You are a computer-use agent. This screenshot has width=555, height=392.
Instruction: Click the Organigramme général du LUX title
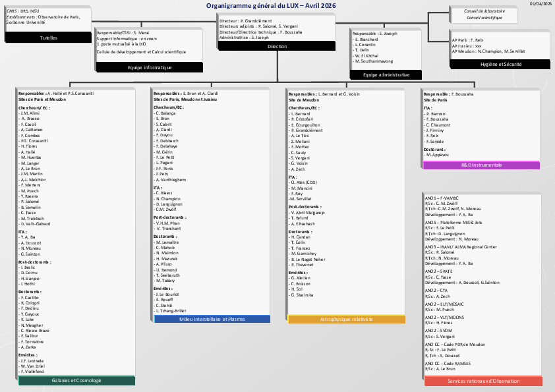[280, 5]
